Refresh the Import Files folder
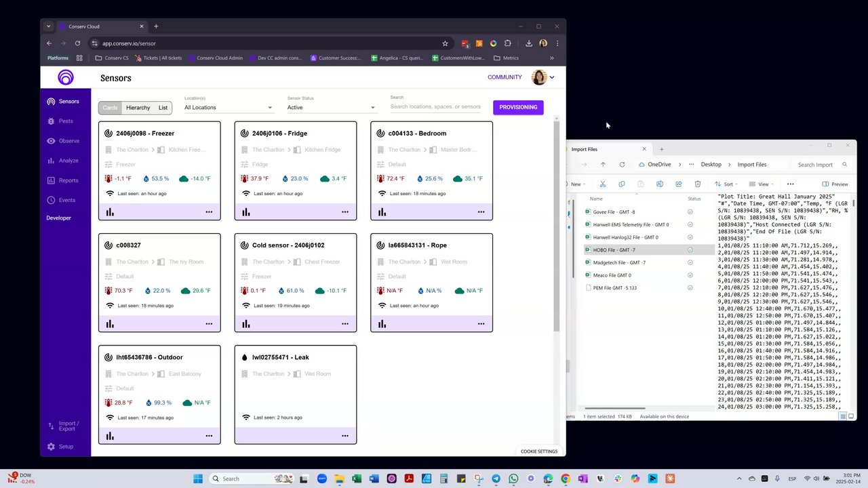This screenshot has width=868, height=488. coord(622,165)
